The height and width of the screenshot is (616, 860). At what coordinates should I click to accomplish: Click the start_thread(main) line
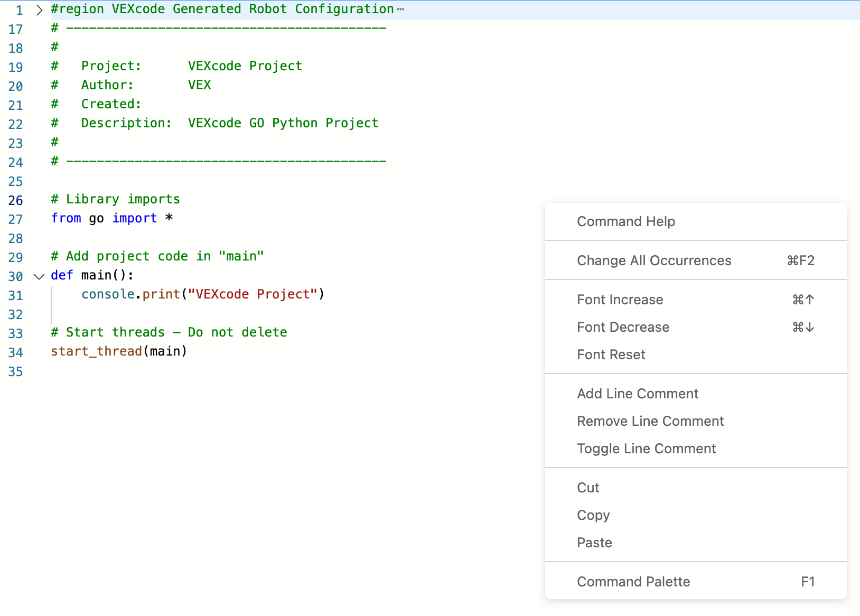pos(119,351)
